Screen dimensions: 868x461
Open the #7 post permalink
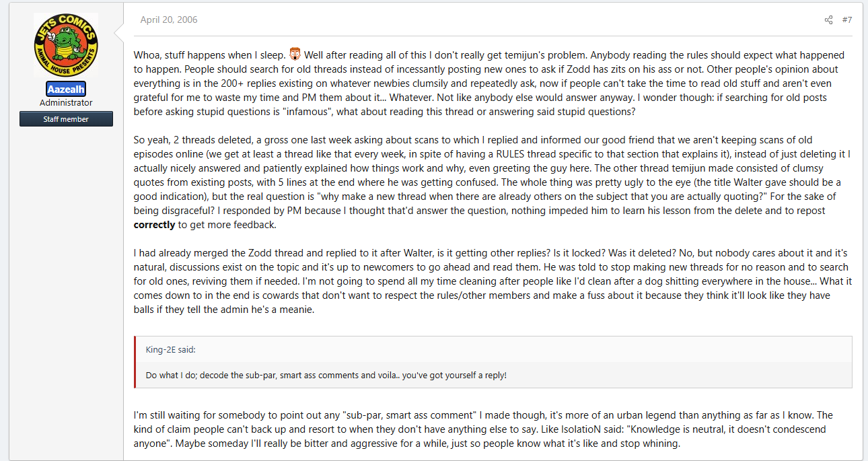(847, 20)
